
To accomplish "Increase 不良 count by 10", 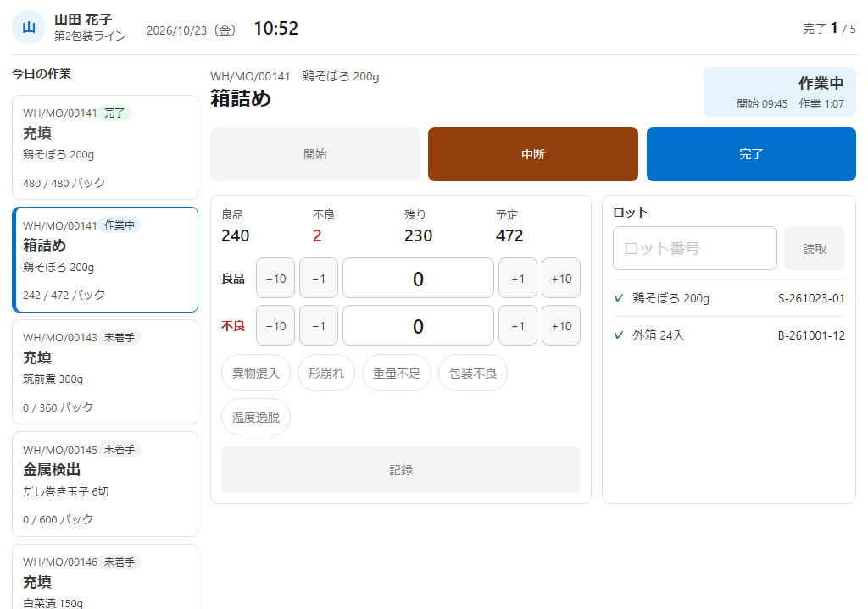I will pos(561,326).
